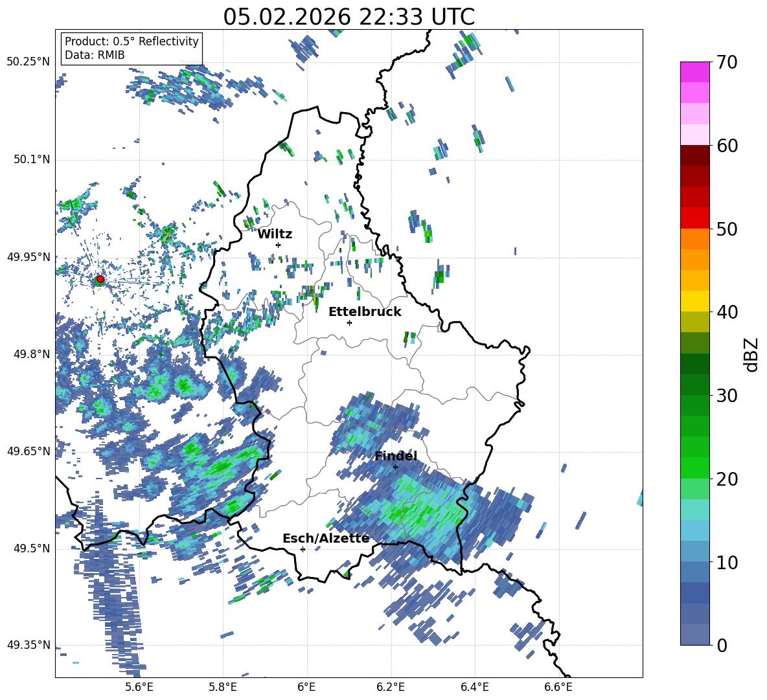767x700 pixels.
Task: Click the Wiltz location cross marker
Action: click(279, 245)
